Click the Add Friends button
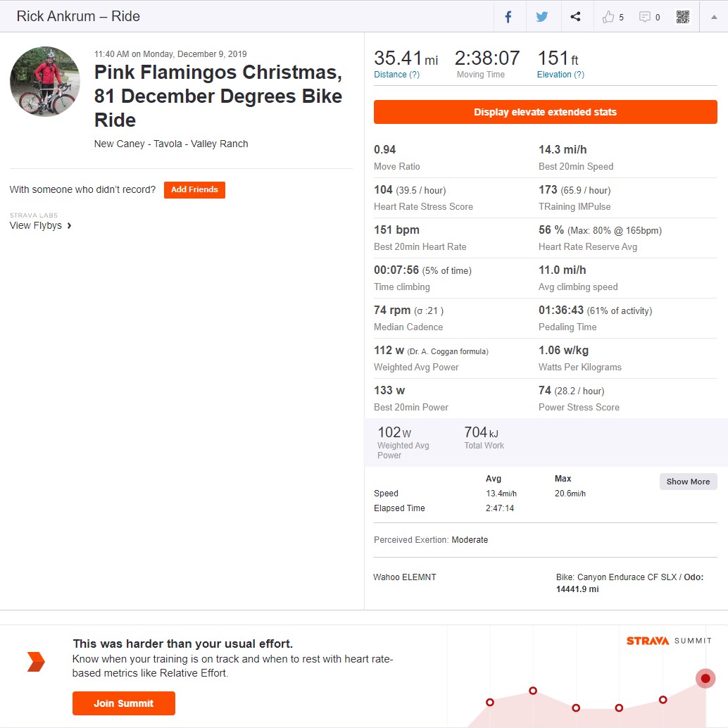 pos(194,190)
